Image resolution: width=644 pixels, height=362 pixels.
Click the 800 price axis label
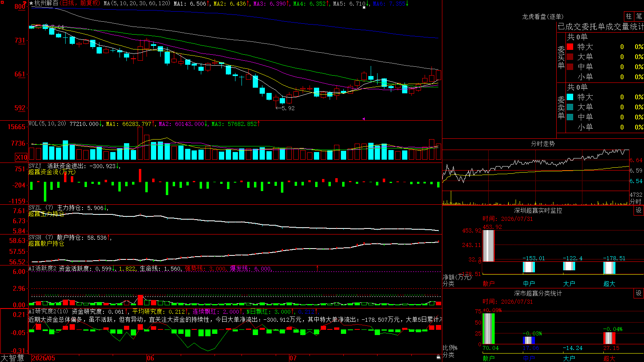point(20,6)
